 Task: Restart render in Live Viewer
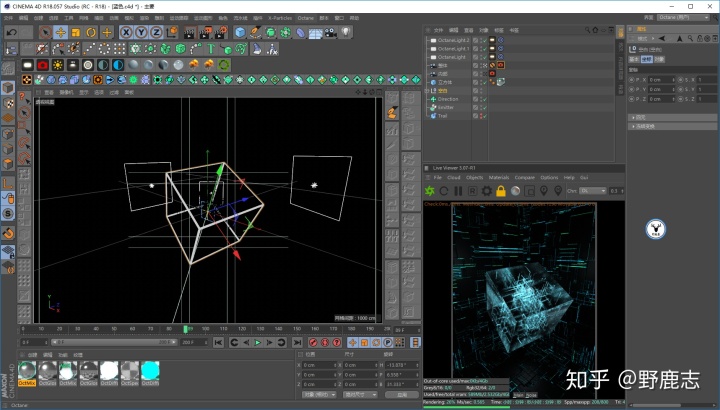(x=444, y=191)
